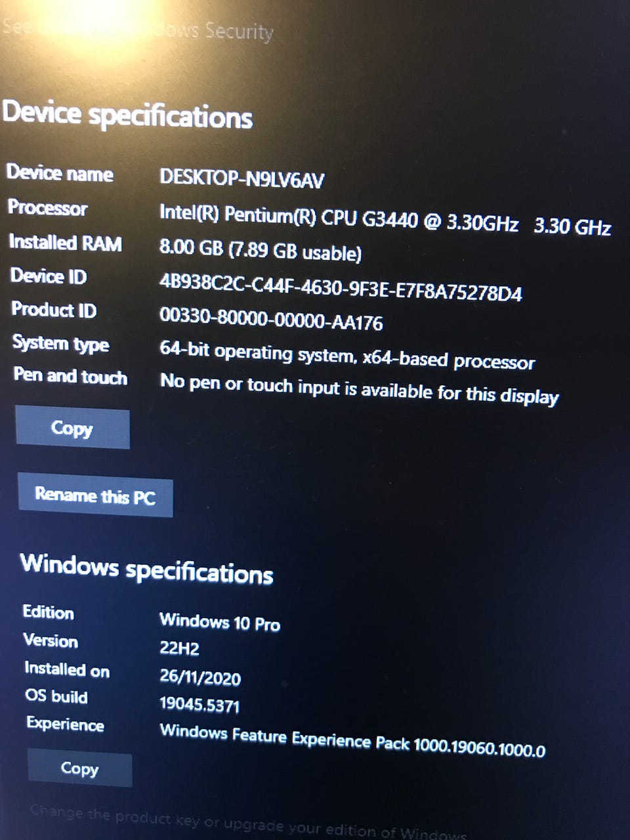Click Copy button under Device specifications
The width and height of the screenshot is (630, 840).
pos(72,429)
